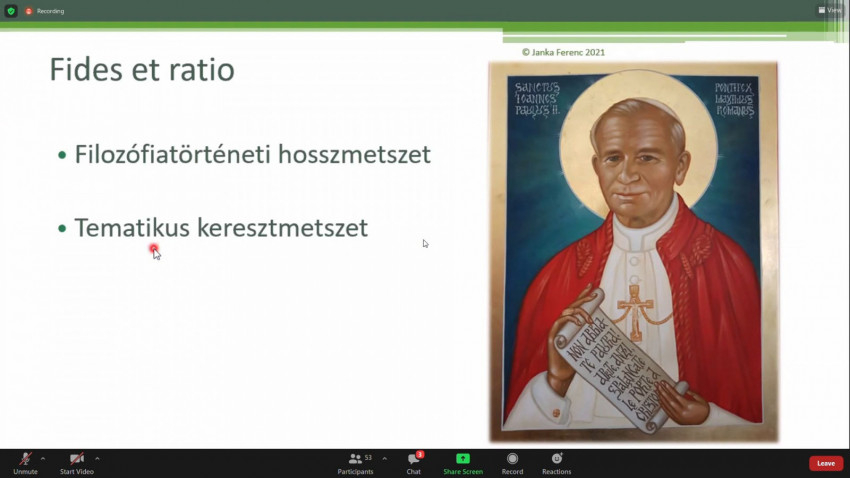
Task: Click the green Share Screen icon
Action: [x=463, y=459]
